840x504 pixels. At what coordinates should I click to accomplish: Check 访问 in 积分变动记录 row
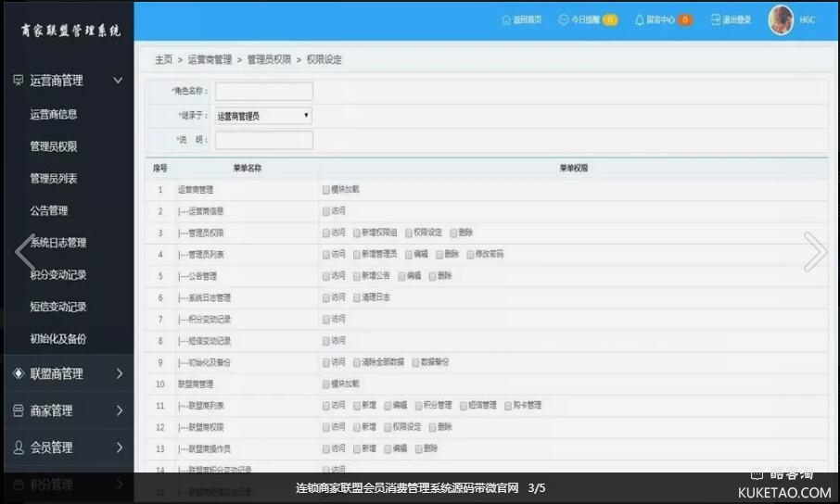pyautogui.click(x=325, y=320)
